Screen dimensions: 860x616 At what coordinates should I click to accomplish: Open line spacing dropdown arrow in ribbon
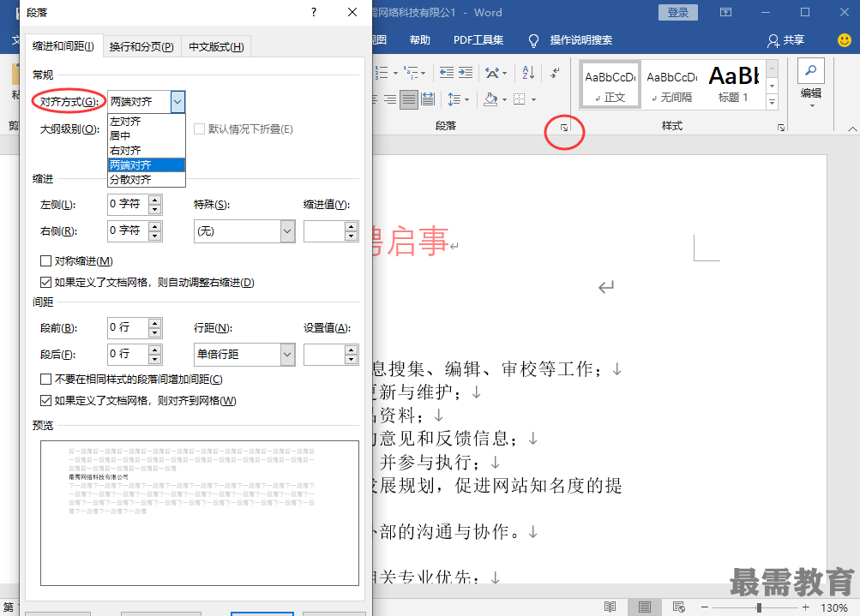point(466,99)
